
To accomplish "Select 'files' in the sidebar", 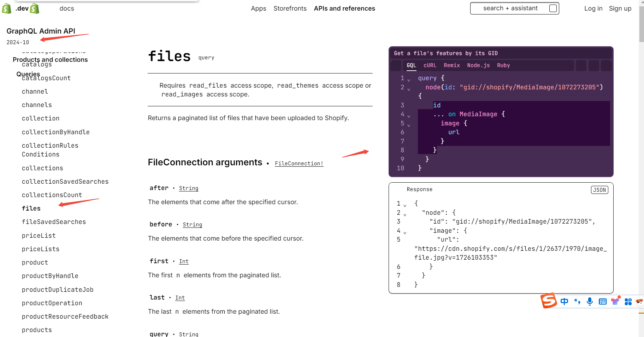I will [31, 208].
